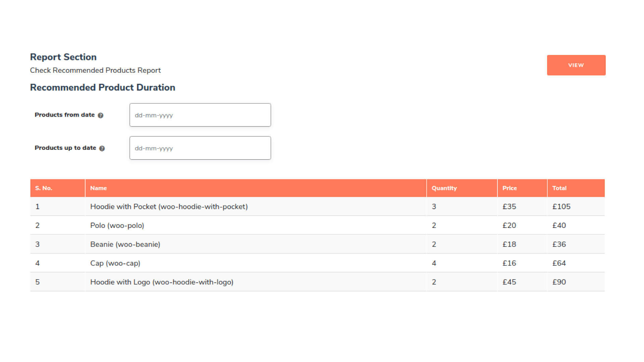Click the Total column header

point(559,188)
